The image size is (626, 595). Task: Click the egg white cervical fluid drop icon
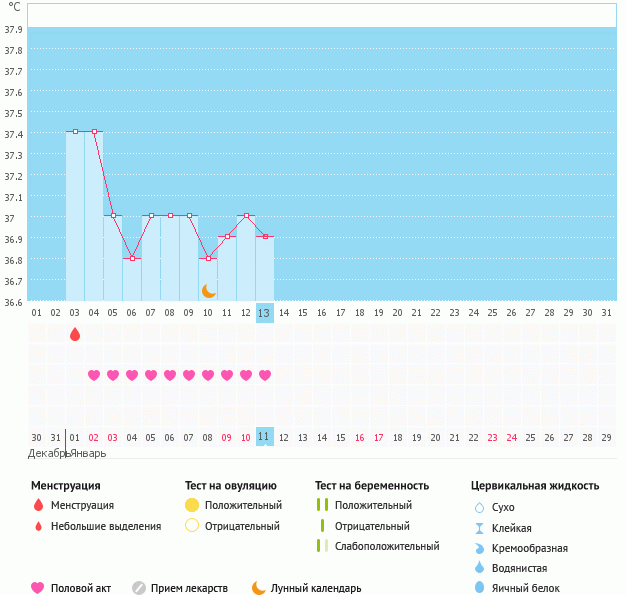479,588
